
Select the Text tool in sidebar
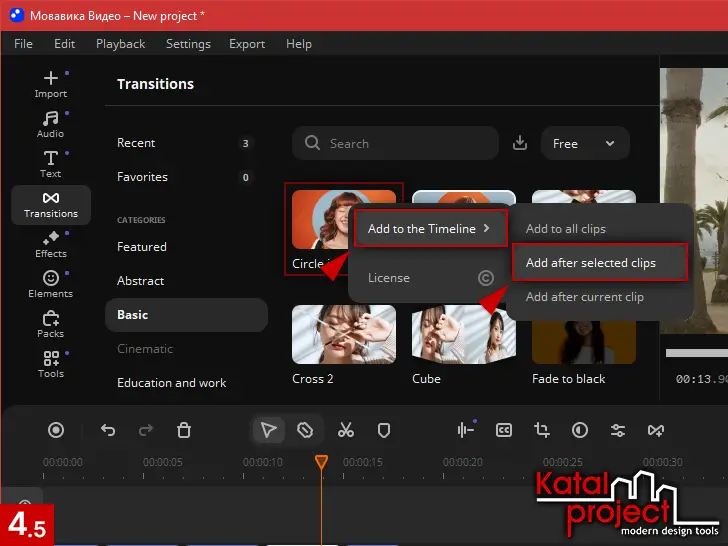[x=50, y=164]
